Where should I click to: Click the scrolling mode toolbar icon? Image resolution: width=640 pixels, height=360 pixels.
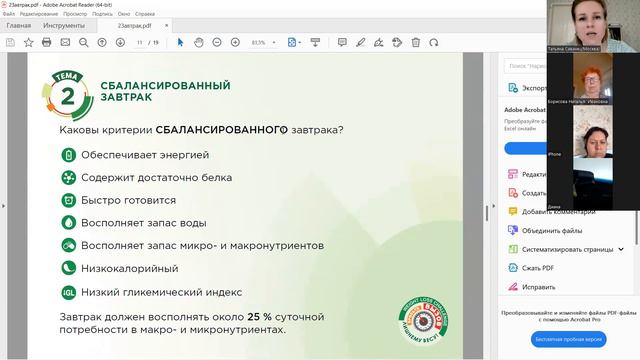point(315,42)
